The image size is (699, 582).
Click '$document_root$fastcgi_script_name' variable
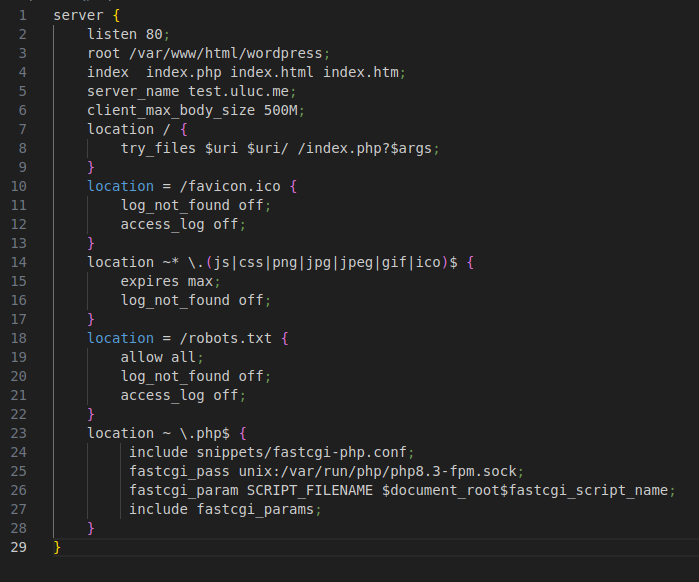point(525,491)
